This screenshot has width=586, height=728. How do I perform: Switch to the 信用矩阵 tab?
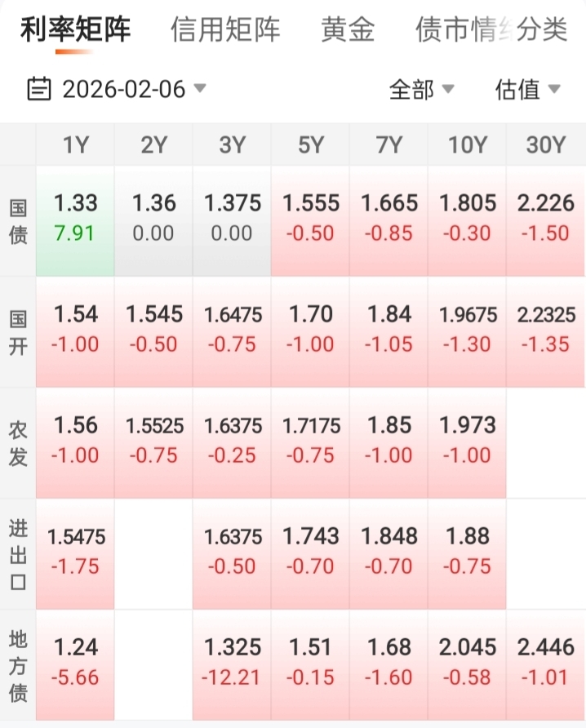pos(225,30)
